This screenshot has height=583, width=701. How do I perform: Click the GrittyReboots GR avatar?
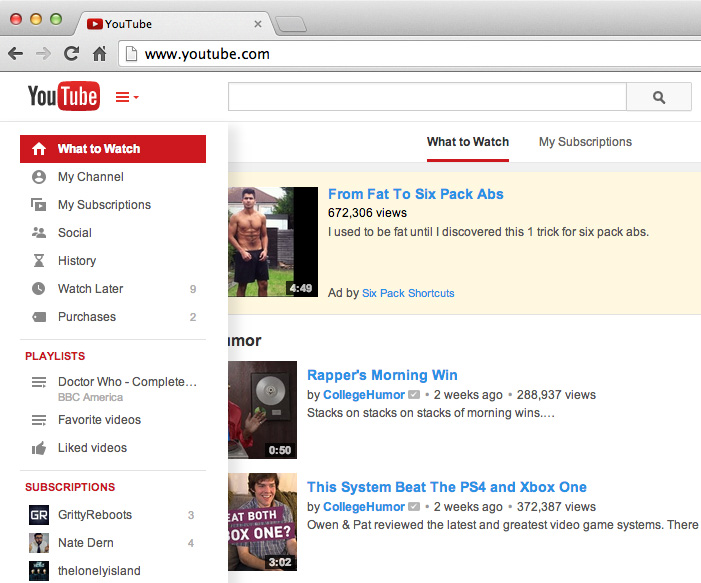pos(39,515)
